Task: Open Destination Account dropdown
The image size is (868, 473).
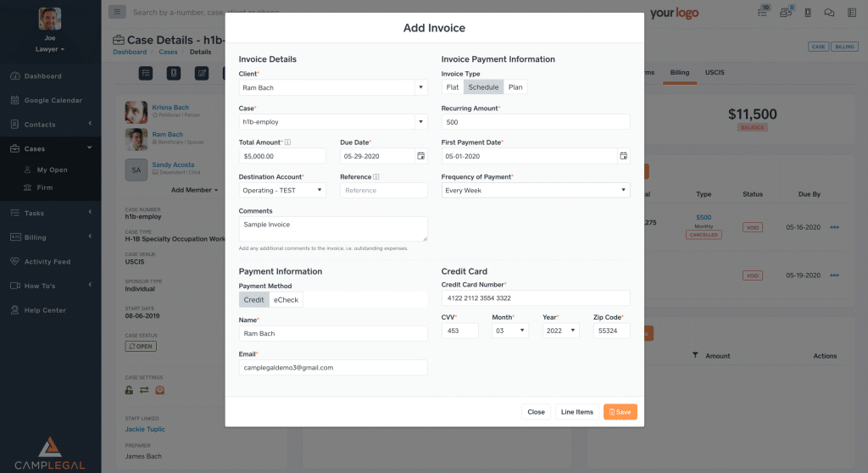Action: tap(282, 190)
